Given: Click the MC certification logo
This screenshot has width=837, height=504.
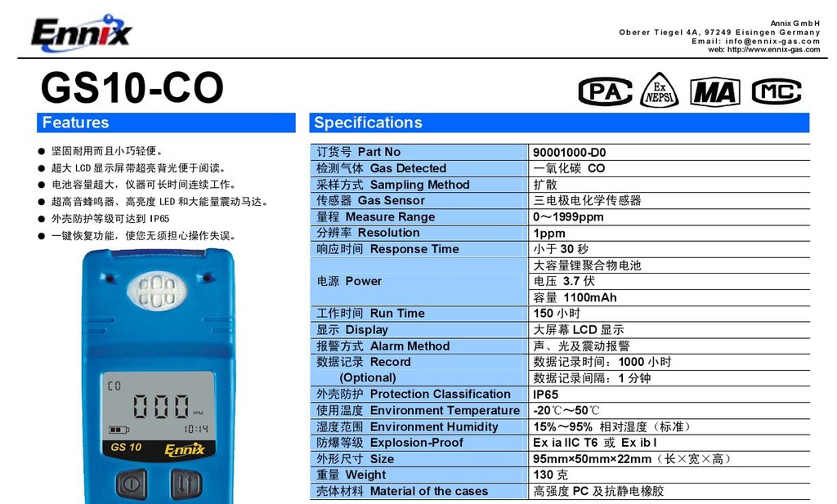Looking at the screenshot, I should pyautogui.click(x=776, y=91).
